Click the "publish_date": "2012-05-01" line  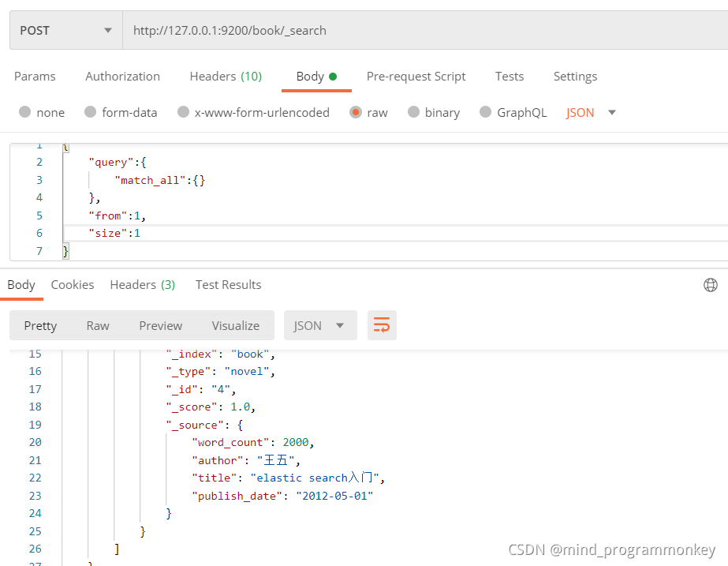(282, 496)
